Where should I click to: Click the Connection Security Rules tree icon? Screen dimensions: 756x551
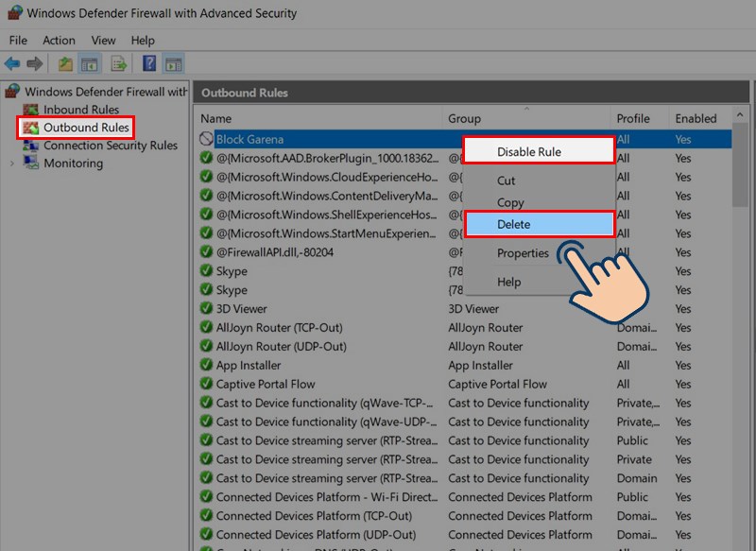[x=31, y=146]
